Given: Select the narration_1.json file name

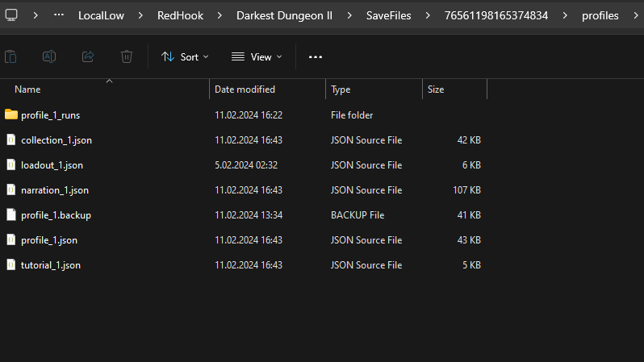Looking at the screenshot, I should point(55,190).
